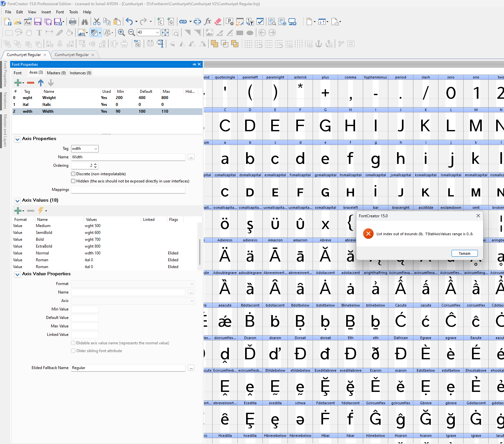Collapse the Axis Value Properties section
Image resolution: width=504 pixels, height=444 pixels.
pyautogui.click(x=18, y=274)
